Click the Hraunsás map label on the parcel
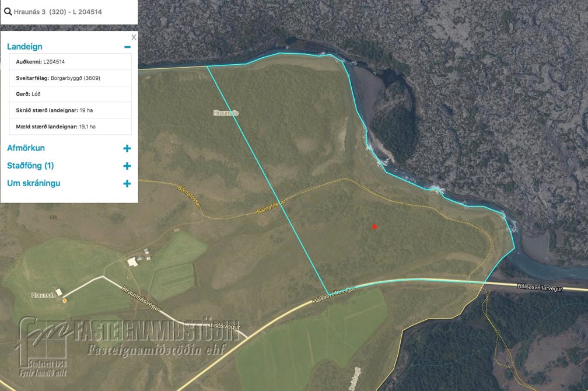This screenshot has height=391, width=588. pyautogui.click(x=226, y=113)
